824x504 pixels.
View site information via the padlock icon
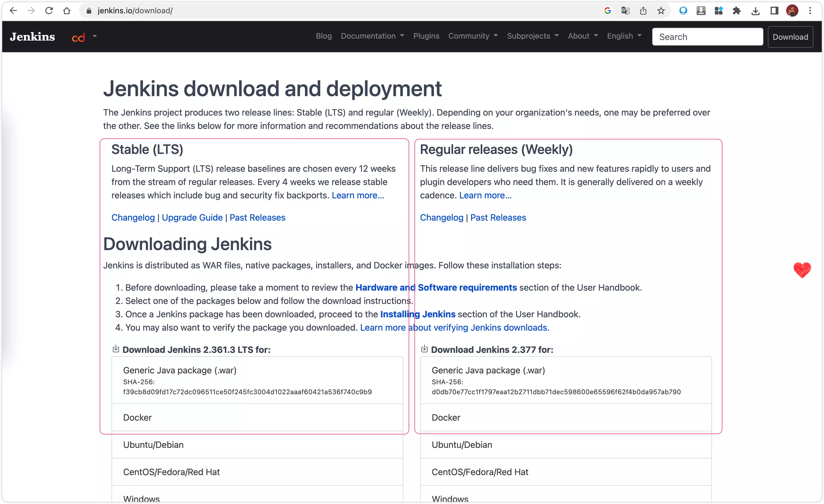(x=89, y=11)
